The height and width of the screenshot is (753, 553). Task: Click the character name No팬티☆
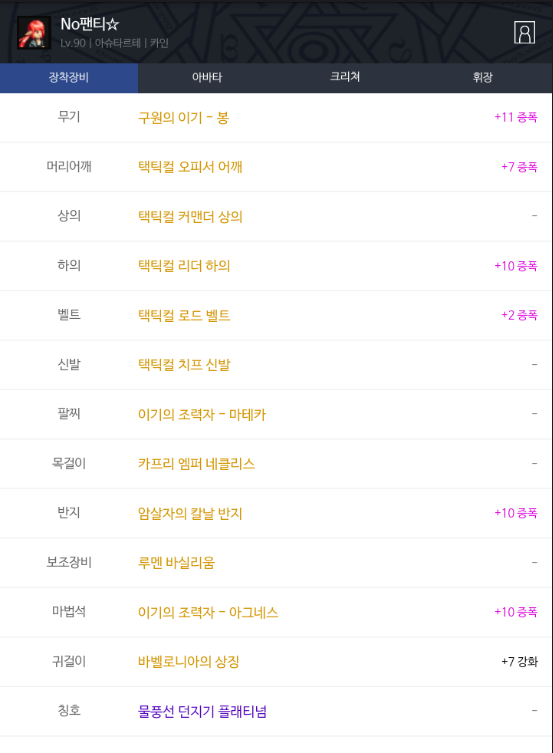point(89,24)
